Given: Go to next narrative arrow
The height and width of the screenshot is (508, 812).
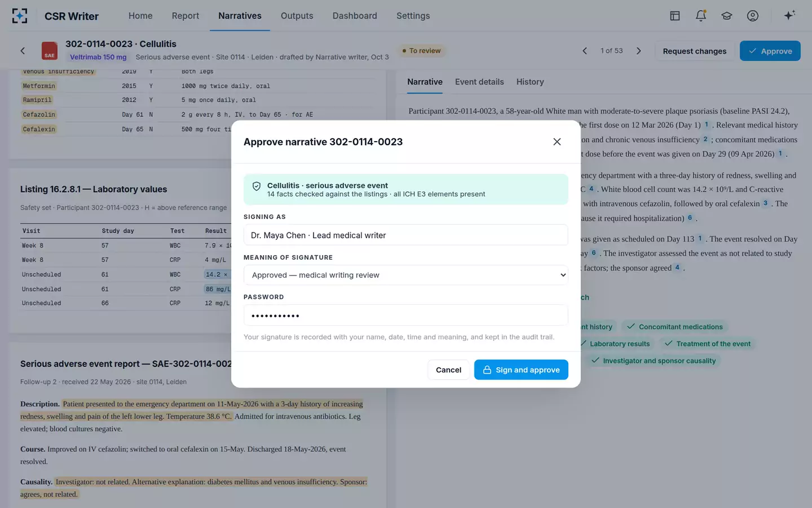Looking at the screenshot, I should pyautogui.click(x=639, y=51).
